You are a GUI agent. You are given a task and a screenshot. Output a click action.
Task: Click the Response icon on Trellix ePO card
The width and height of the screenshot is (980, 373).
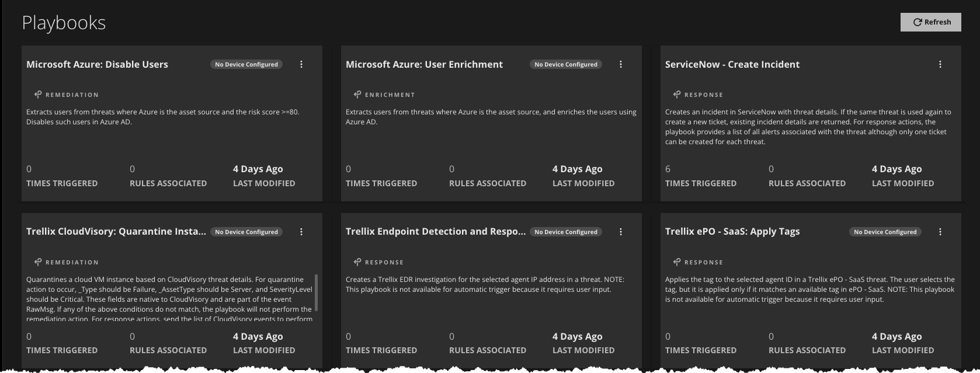point(677,262)
